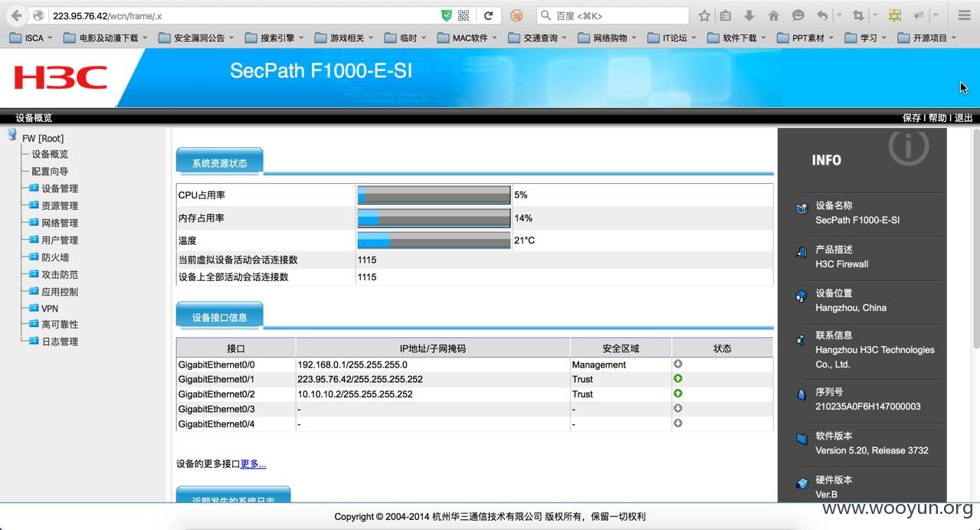This screenshot has width=980, height=530.
Task: Click the 软件版本 icon in INFO panel
Action: (801, 439)
